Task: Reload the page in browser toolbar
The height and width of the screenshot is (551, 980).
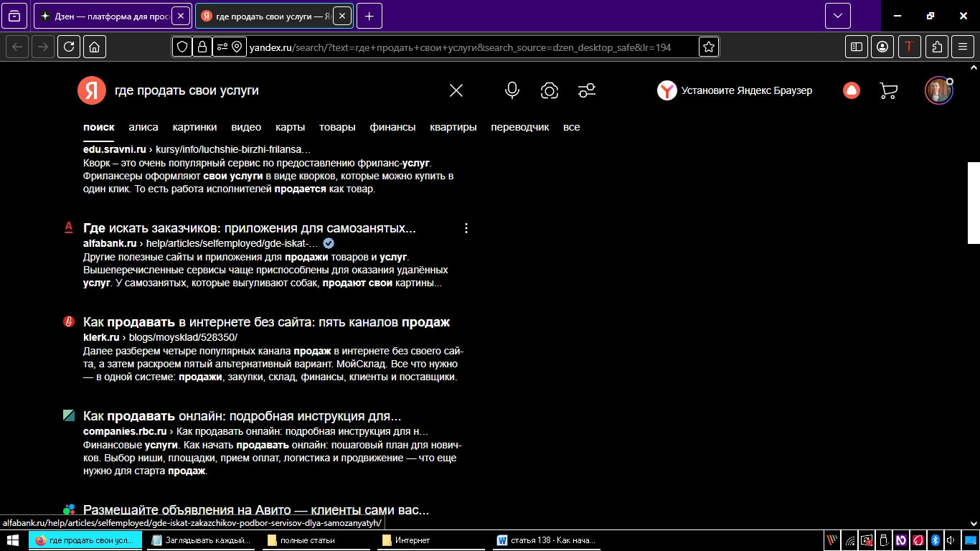Action: 69,47
